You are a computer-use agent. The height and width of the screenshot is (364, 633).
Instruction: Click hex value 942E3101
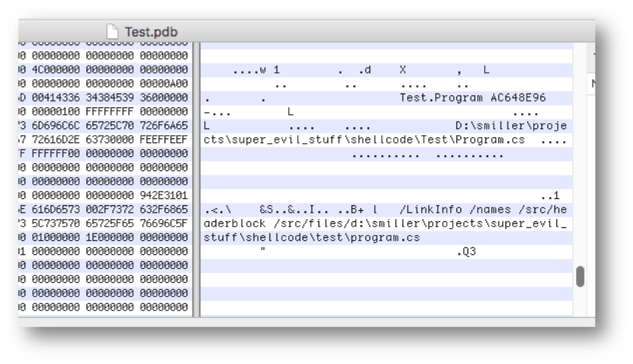pyautogui.click(x=164, y=195)
